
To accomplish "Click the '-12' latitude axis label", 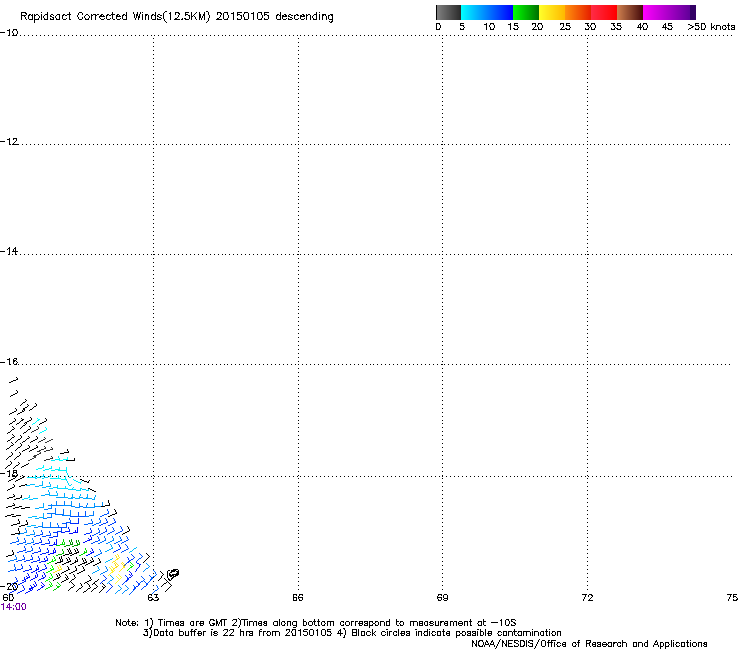I will [9, 142].
